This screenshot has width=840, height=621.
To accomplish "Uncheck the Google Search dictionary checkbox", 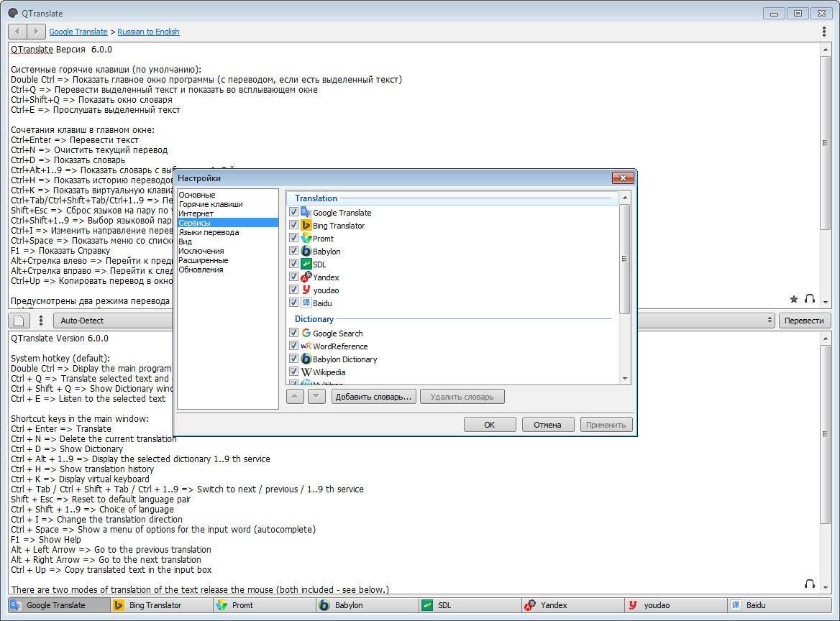I will [x=293, y=333].
